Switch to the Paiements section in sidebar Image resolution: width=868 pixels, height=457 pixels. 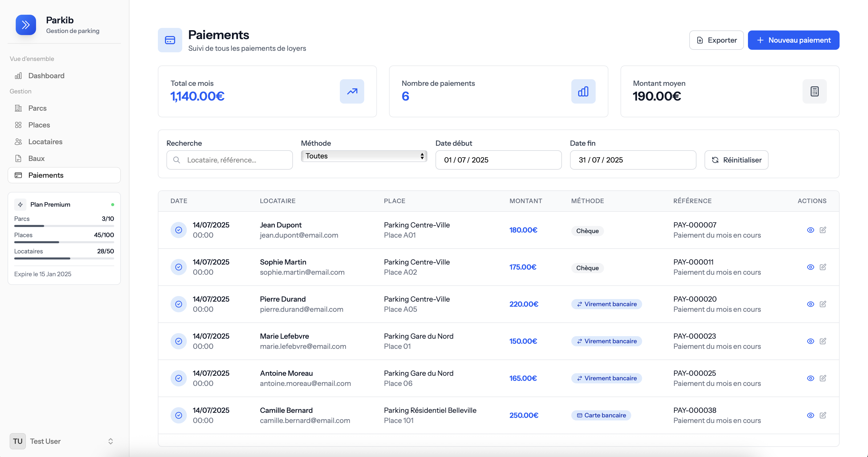(45, 175)
